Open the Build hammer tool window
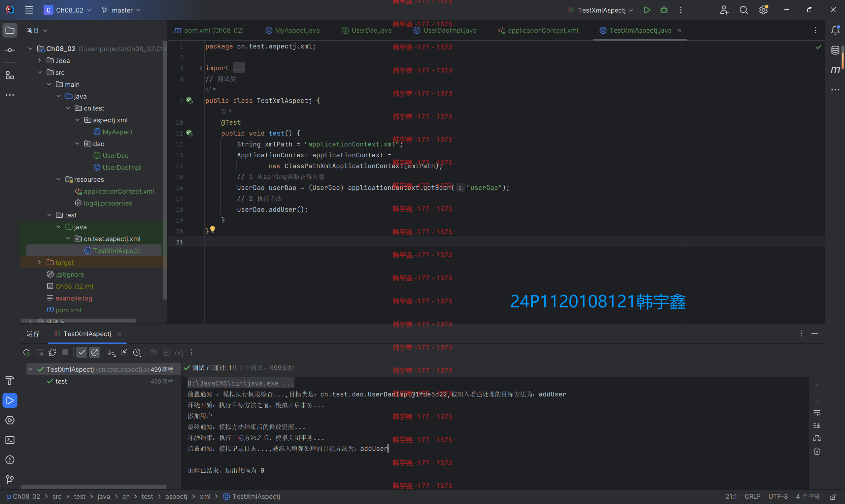The image size is (845, 504). point(10,380)
